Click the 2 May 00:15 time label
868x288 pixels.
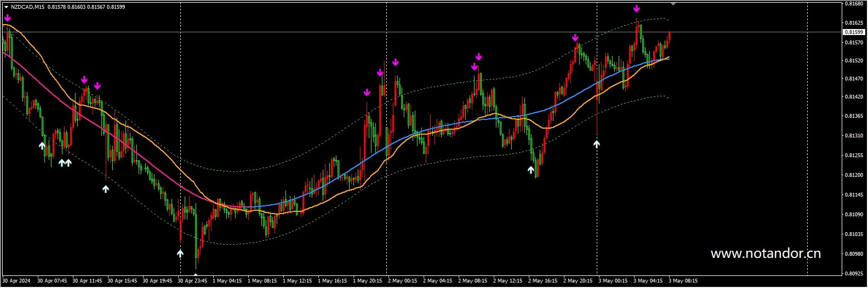click(x=402, y=281)
